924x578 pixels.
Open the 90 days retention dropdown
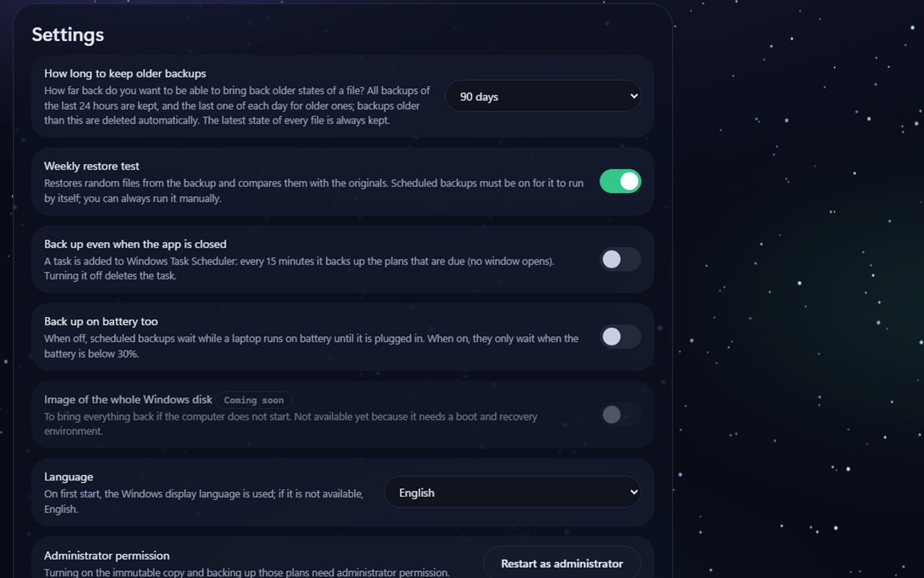coord(543,96)
